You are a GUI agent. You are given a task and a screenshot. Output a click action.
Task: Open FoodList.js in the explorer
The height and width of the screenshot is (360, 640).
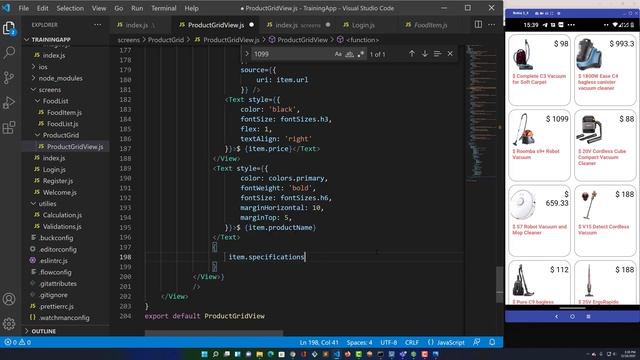[62, 124]
